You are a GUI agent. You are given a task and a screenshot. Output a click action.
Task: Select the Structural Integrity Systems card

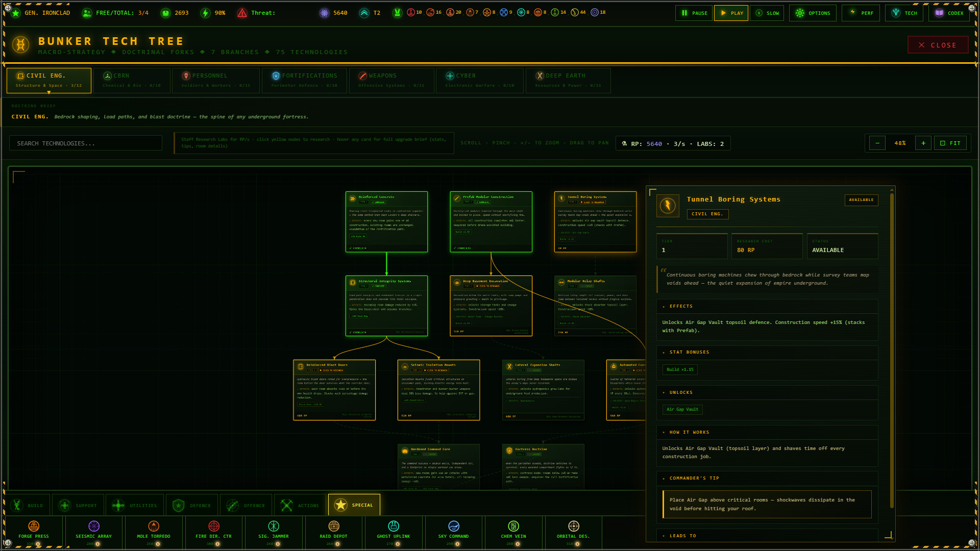[386, 306]
